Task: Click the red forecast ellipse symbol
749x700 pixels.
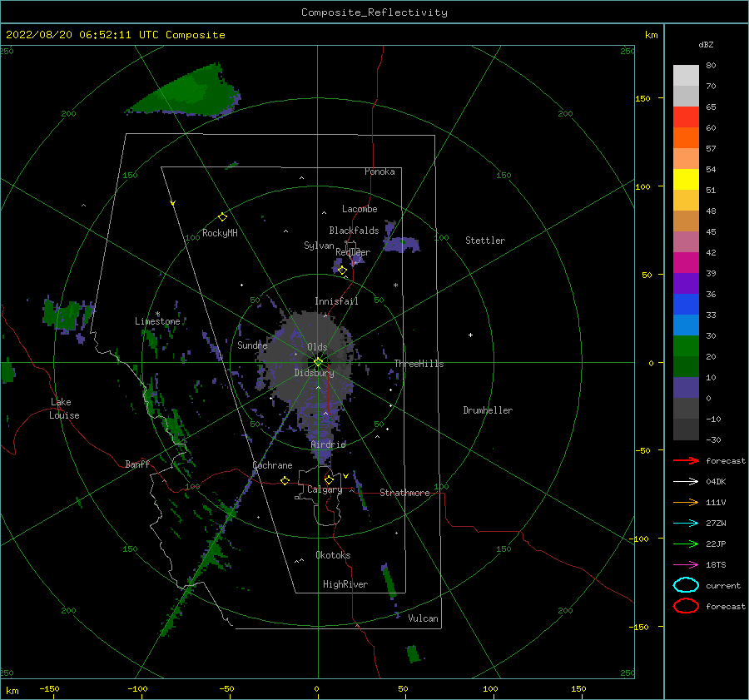Action: (x=686, y=606)
